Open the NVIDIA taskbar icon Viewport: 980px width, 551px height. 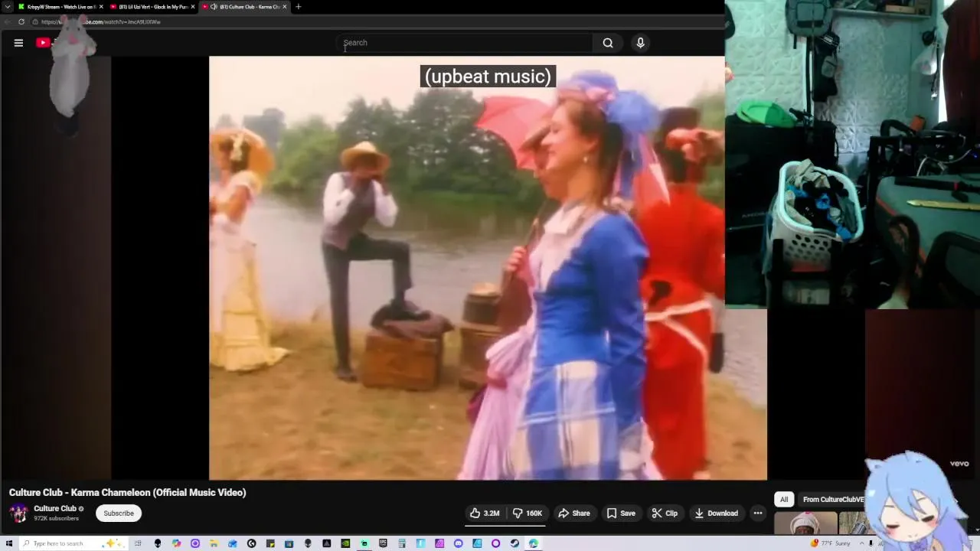(x=345, y=543)
